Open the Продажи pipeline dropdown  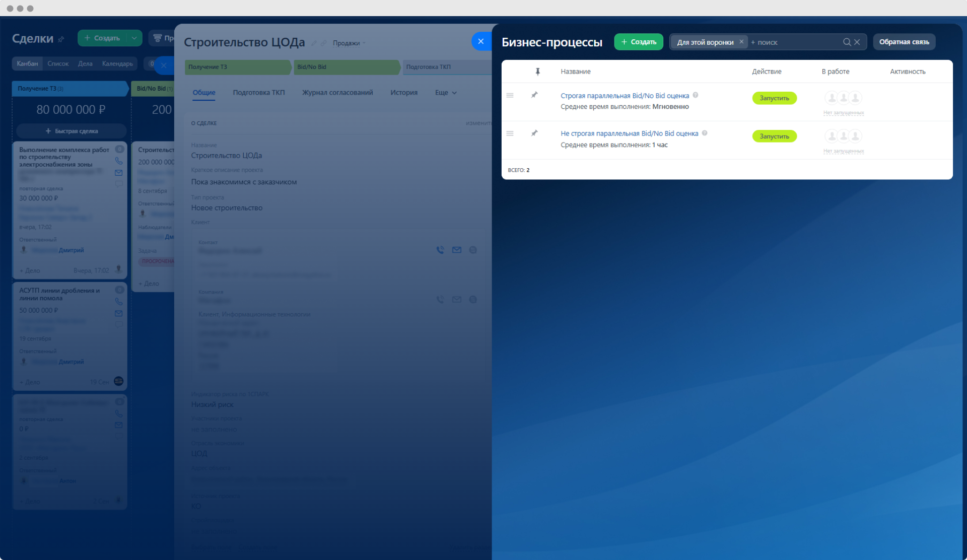tap(349, 43)
